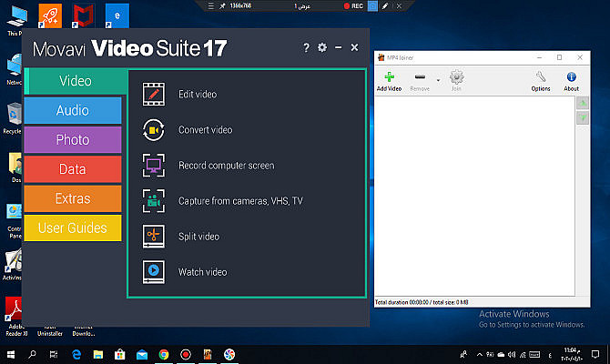
Task: Click the Record computer screen monitor icon
Action: (x=154, y=166)
